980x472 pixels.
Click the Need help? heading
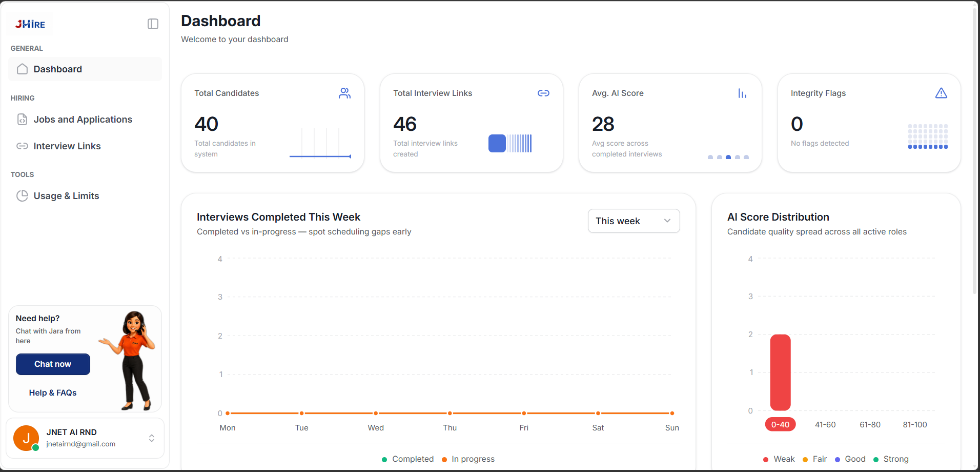point(37,319)
